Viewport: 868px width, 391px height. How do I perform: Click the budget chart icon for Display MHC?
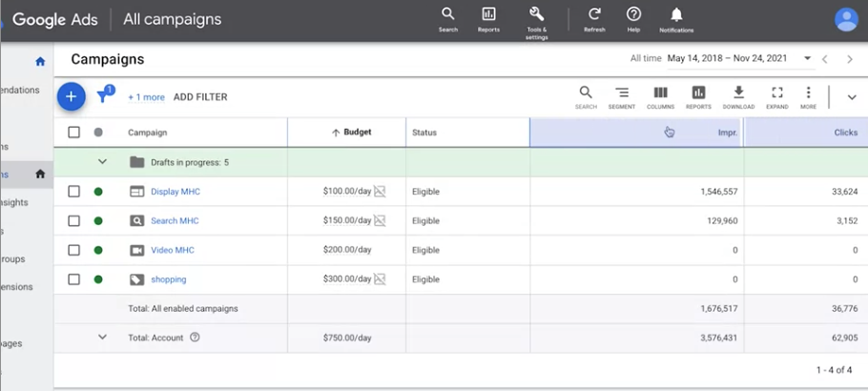tap(380, 191)
